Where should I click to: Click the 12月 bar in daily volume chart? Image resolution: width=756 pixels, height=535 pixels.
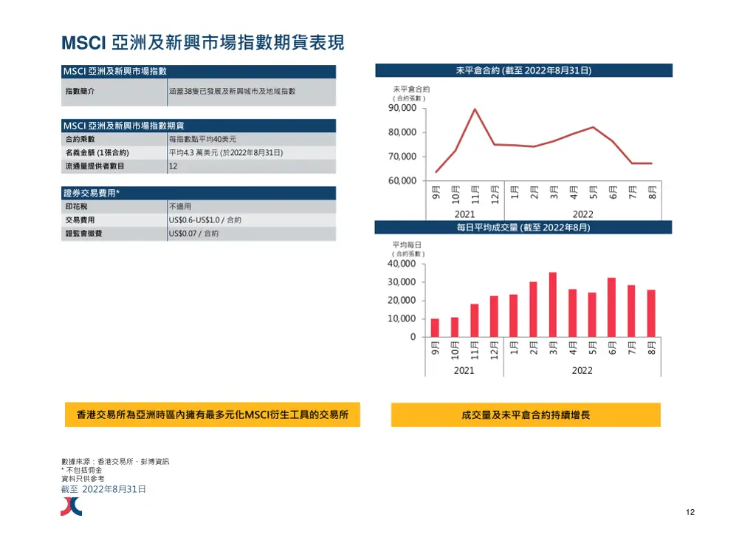[494, 316]
